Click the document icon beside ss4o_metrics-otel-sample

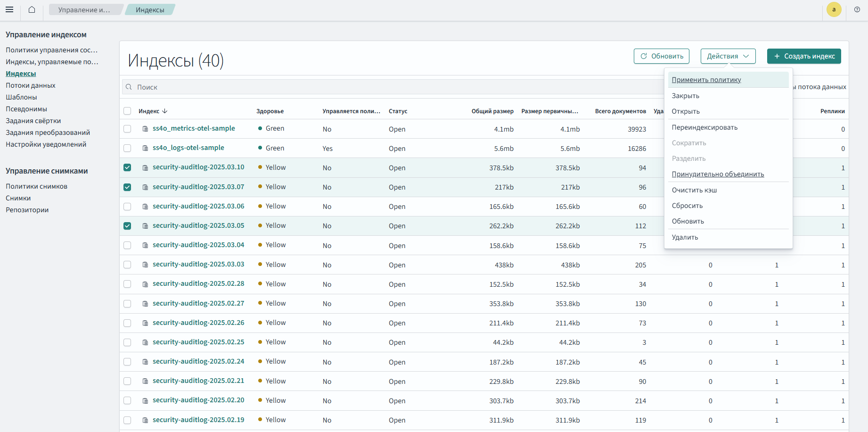pyautogui.click(x=146, y=129)
